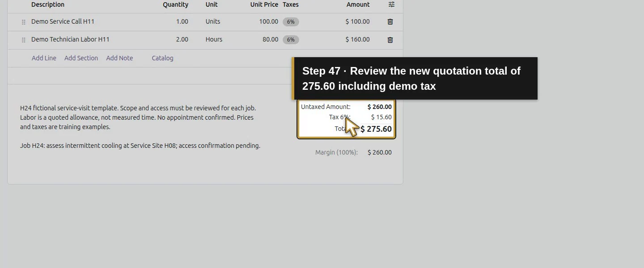Edit the Demo Service Call H11 description
Image resolution: width=644 pixels, height=268 pixels.
(63, 21)
